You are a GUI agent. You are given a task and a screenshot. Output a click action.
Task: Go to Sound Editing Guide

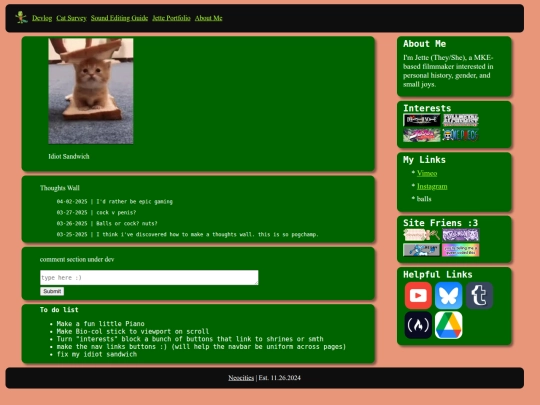coord(119,18)
